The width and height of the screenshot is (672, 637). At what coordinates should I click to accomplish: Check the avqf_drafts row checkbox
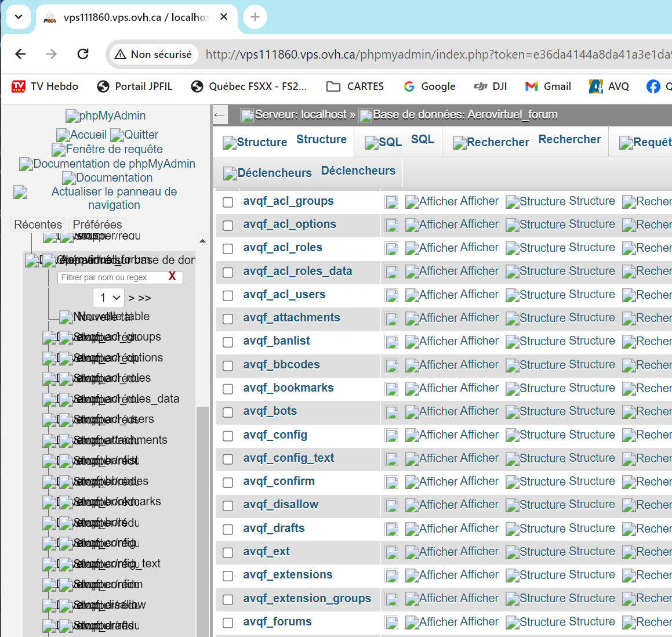point(228,529)
